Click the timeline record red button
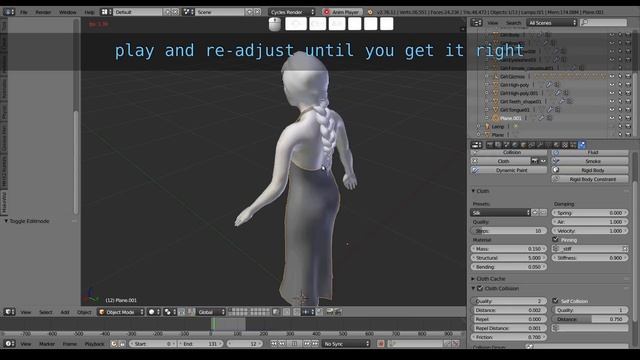This screenshot has width=640, height=360. (x=381, y=344)
